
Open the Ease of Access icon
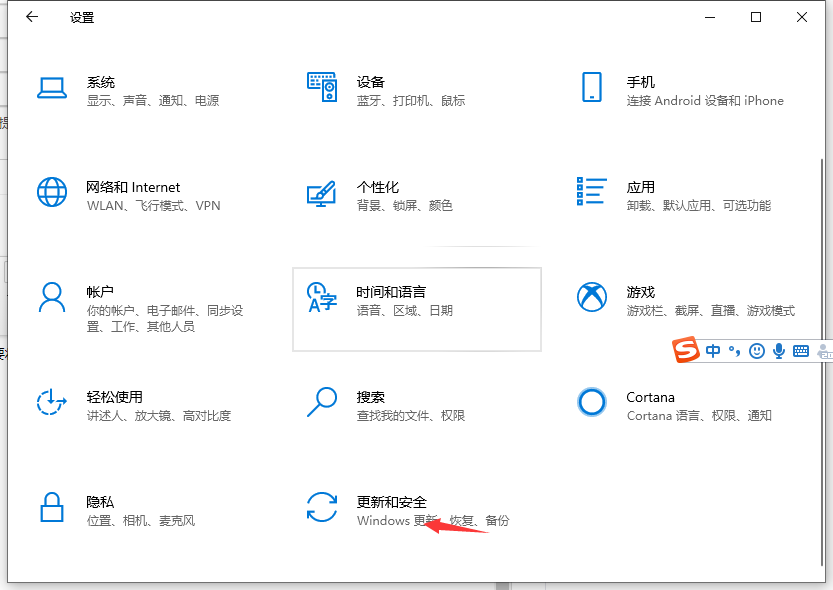pyautogui.click(x=52, y=401)
